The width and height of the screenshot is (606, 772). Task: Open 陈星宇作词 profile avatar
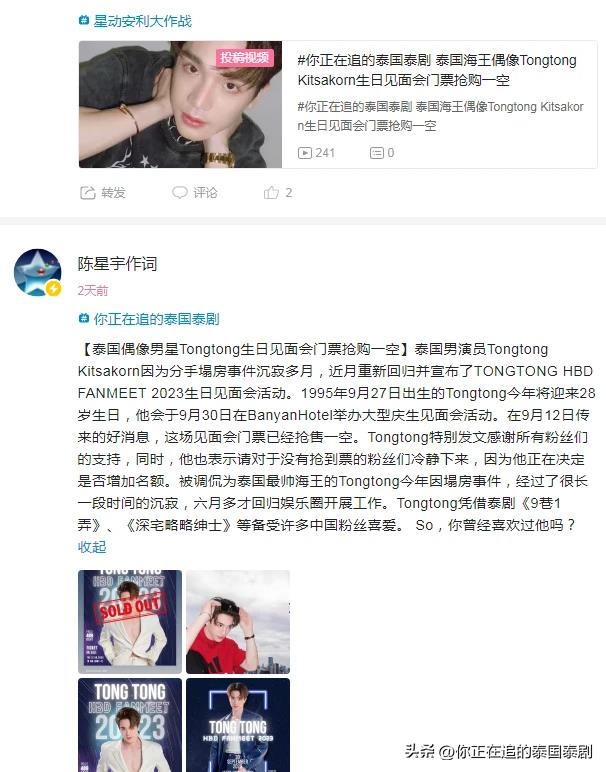[38, 272]
